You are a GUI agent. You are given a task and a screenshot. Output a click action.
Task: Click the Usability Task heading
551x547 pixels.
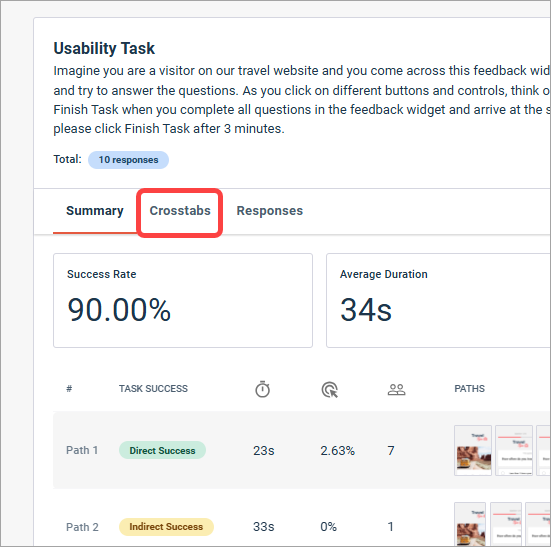(104, 48)
